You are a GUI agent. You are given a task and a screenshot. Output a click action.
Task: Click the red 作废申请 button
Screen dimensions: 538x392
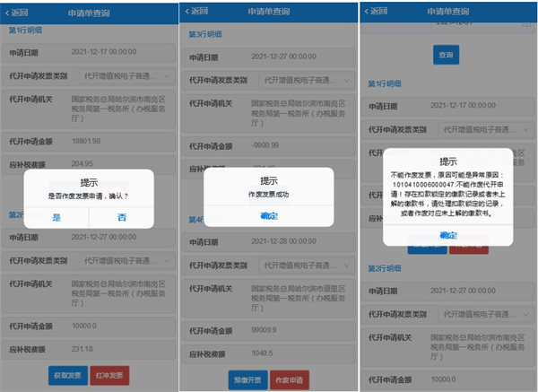point(289,379)
